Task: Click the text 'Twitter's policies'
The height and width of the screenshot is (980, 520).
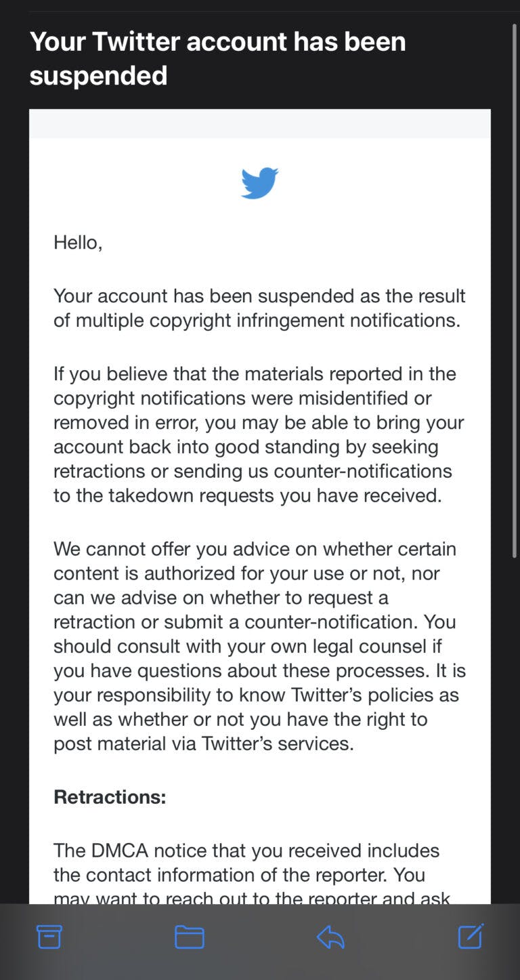Action: click(x=374, y=695)
